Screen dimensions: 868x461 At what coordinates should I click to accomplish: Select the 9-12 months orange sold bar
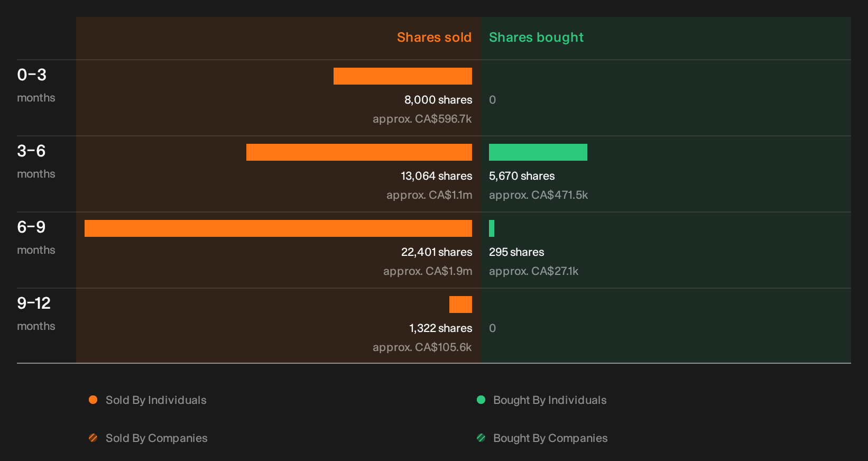[x=460, y=305]
